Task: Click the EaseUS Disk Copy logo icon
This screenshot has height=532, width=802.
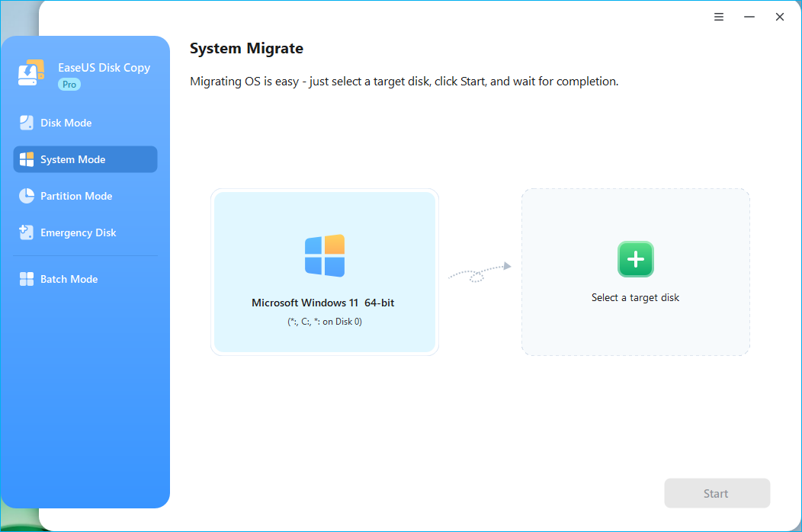Action: coord(31,72)
